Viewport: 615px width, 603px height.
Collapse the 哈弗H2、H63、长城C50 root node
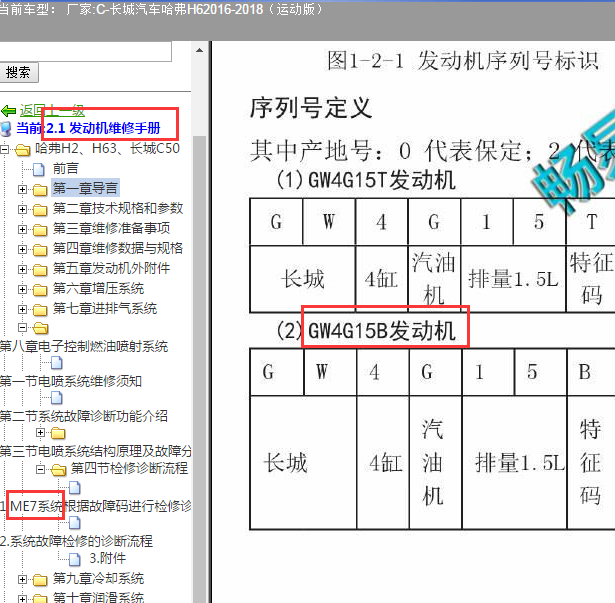point(4,149)
